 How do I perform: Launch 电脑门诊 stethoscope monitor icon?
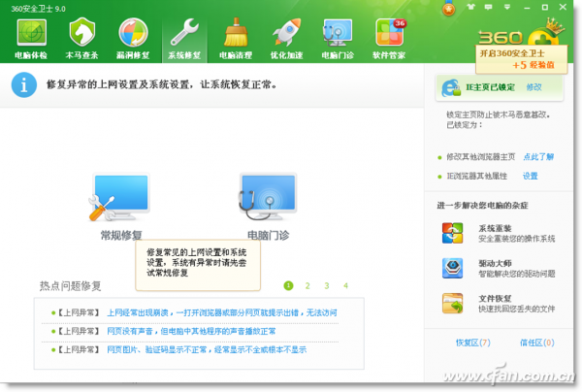pos(268,197)
